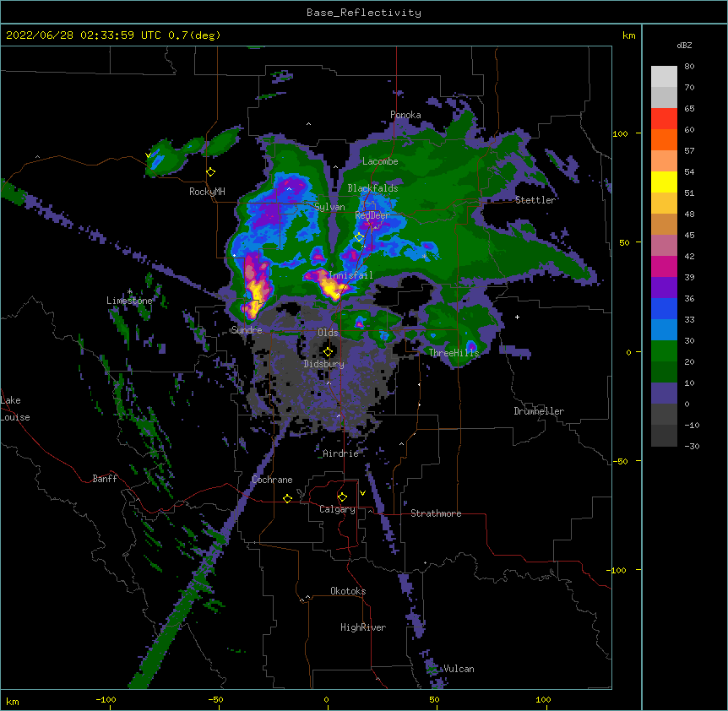Select the Okotoks label
The height and width of the screenshot is (711, 728).
[348, 591]
